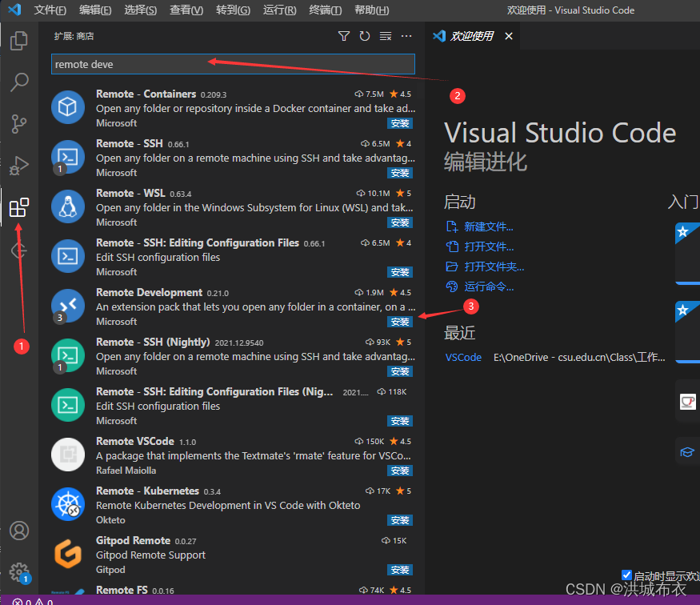The height and width of the screenshot is (605, 700).
Task: Open the 终端(T) menu
Action: pyautogui.click(x=326, y=10)
